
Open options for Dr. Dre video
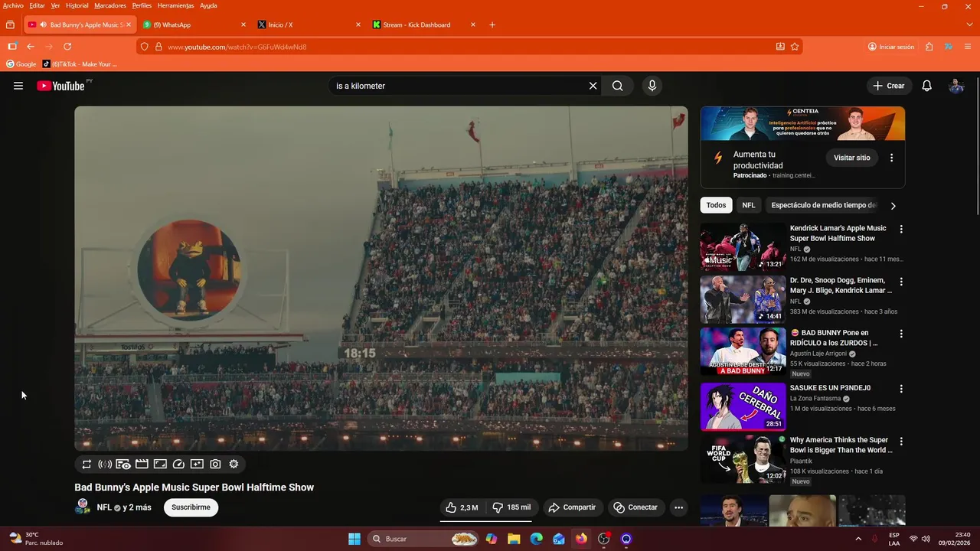point(901,282)
